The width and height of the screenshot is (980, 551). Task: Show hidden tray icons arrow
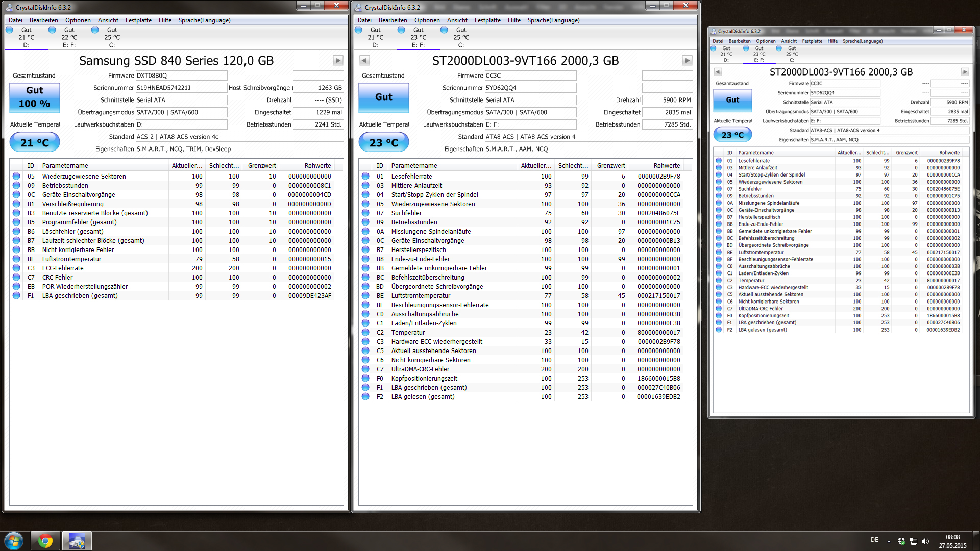tap(889, 541)
